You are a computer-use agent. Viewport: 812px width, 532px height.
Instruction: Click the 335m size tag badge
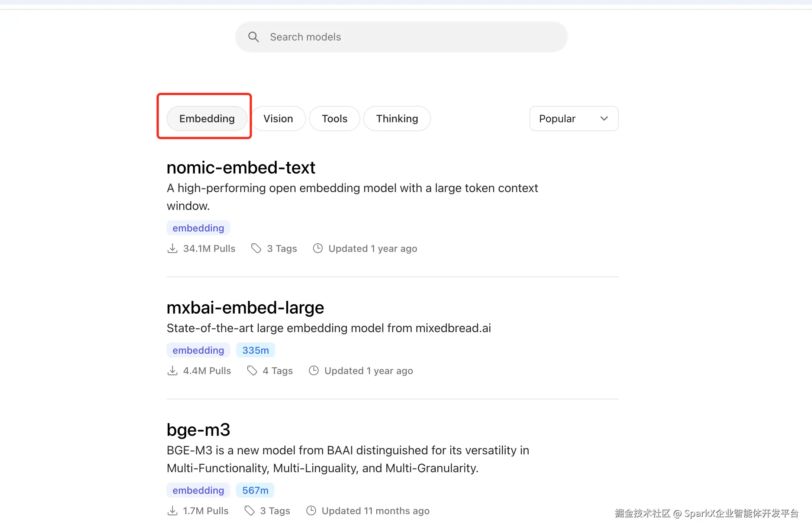point(255,350)
